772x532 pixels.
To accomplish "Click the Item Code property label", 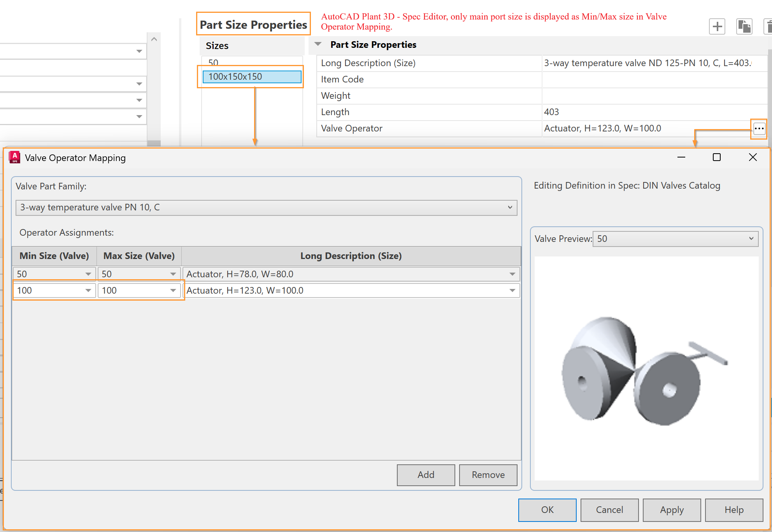I will [x=342, y=79].
